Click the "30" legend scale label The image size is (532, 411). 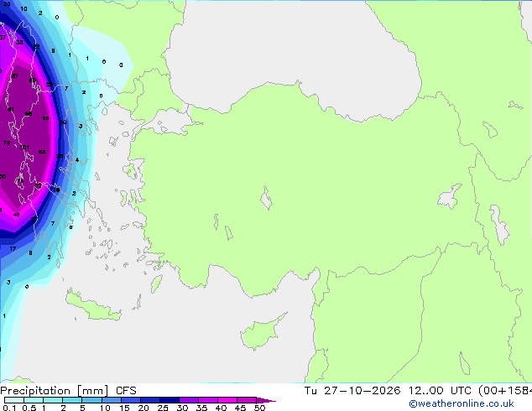(x=182, y=408)
